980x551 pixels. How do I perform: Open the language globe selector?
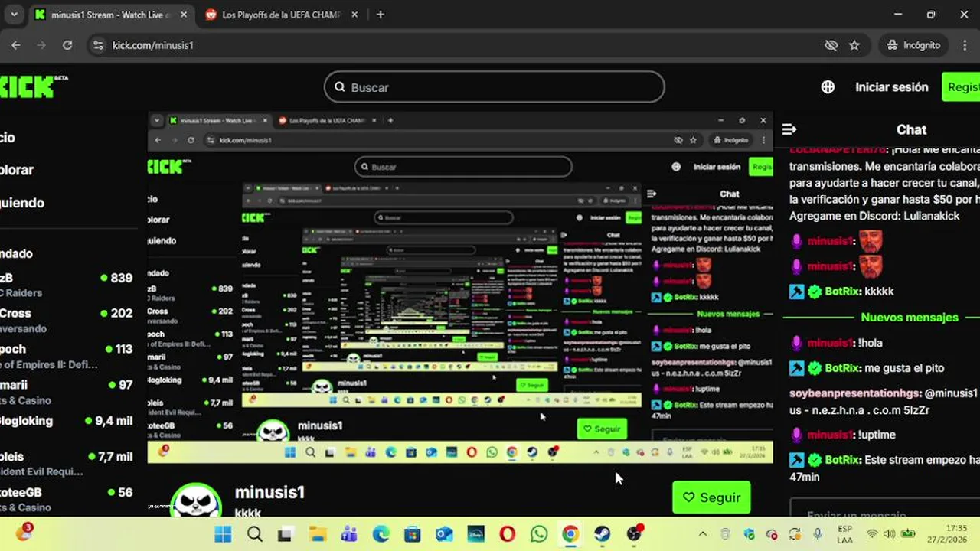828,87
